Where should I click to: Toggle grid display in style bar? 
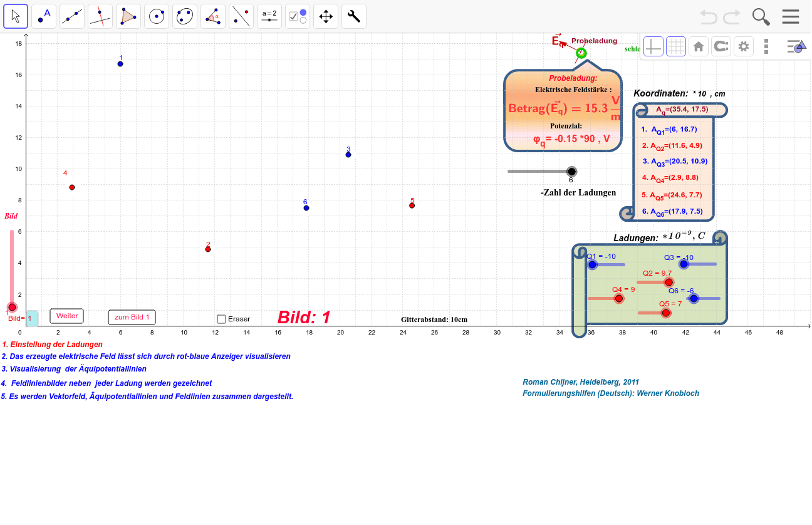tap(676, 46)
